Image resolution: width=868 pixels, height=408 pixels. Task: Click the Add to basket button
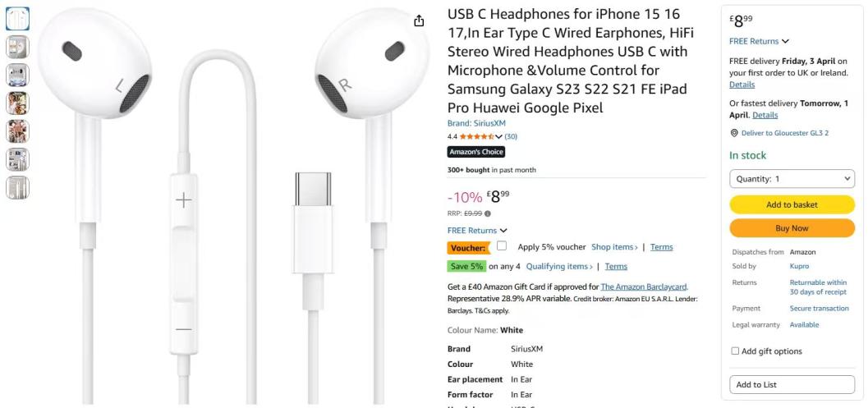click(792, 205)
